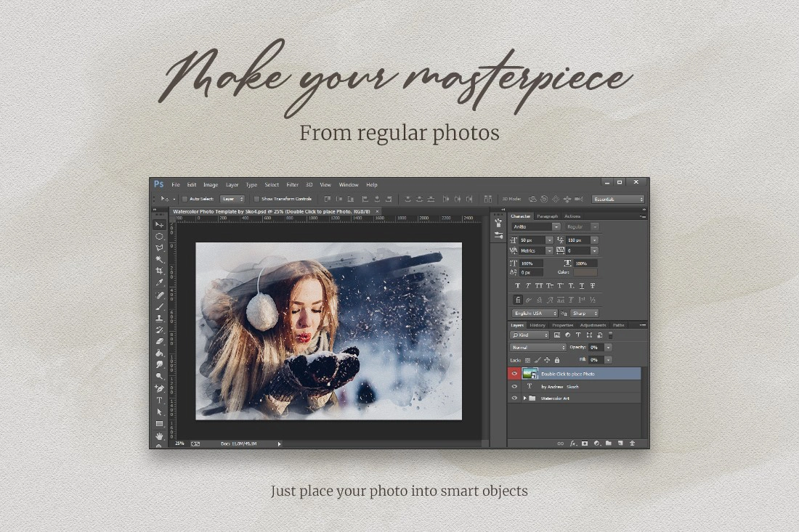Enable Show Transform Controls checkbox

tap(257, 199)
